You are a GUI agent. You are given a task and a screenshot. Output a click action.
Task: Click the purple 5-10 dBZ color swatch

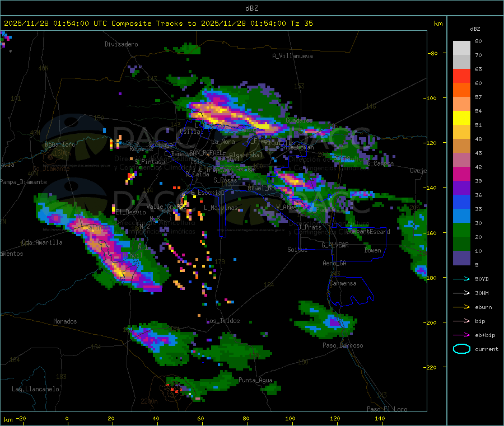[461, 258]
